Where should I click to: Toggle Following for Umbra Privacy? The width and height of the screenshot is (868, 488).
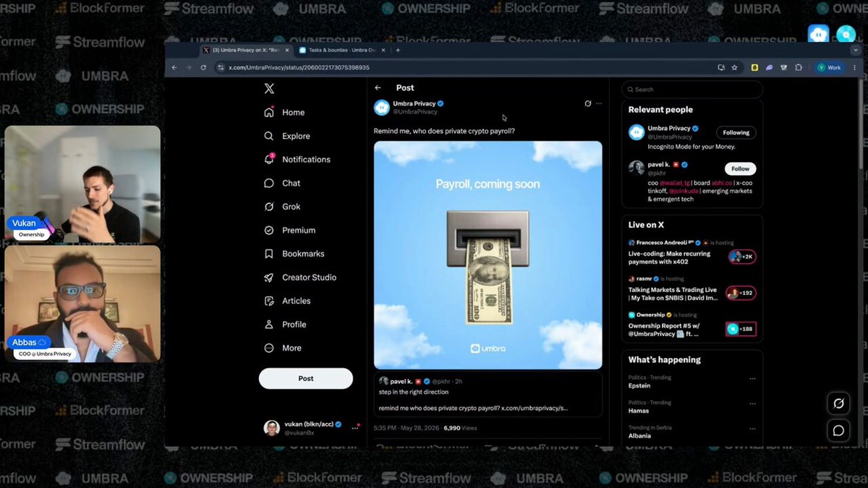click(736, 132)
